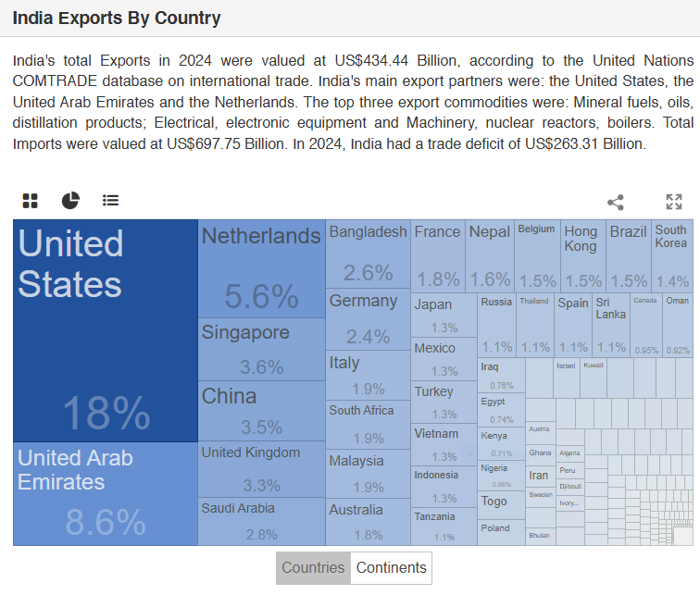Select the Countries tab

click(313, 568)
